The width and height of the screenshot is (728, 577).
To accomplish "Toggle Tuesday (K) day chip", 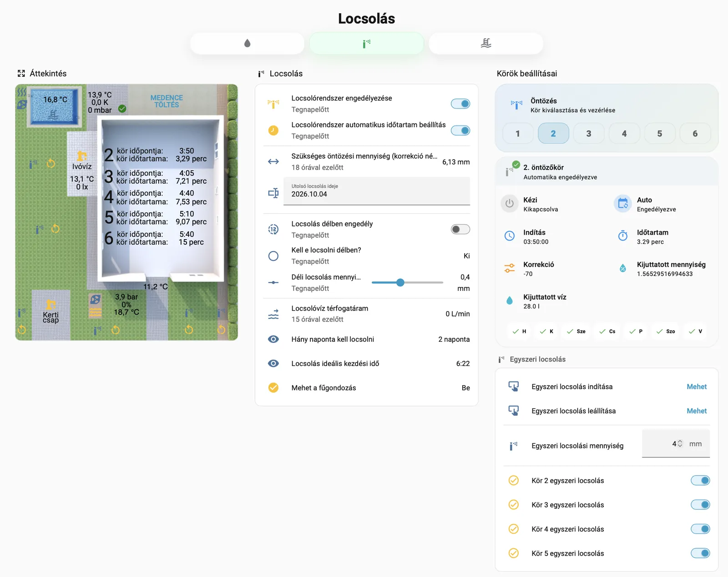I will (546, 331).
